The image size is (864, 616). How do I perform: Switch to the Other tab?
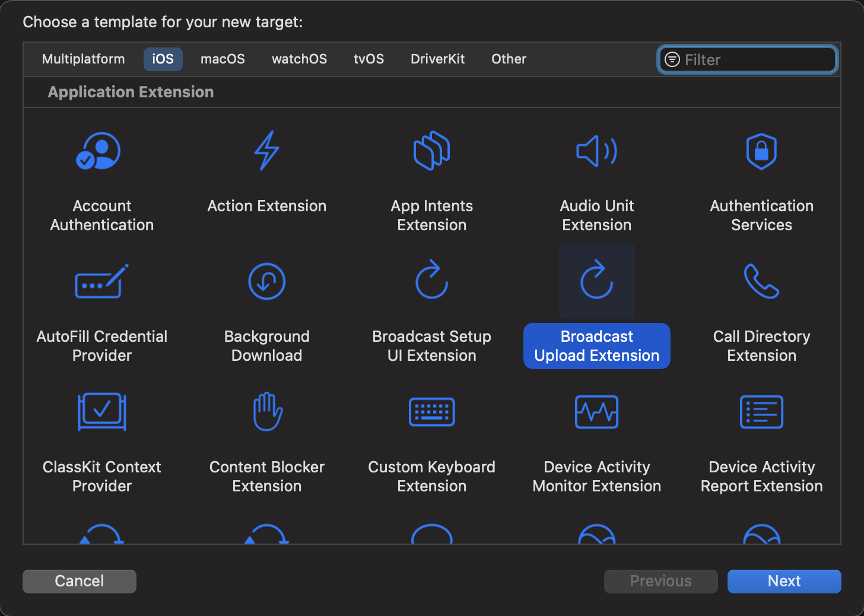(x=509, y=59)
